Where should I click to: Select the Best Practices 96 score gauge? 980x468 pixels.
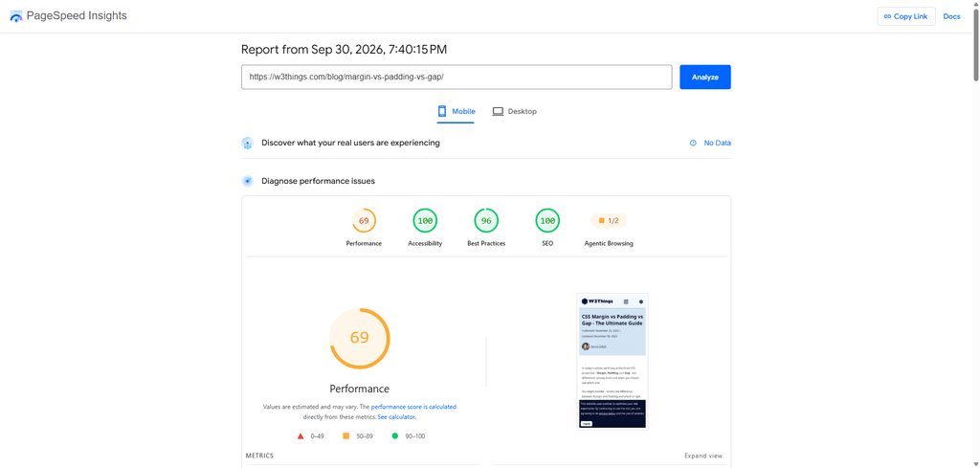pyautogui.click(x=486, y=220)
